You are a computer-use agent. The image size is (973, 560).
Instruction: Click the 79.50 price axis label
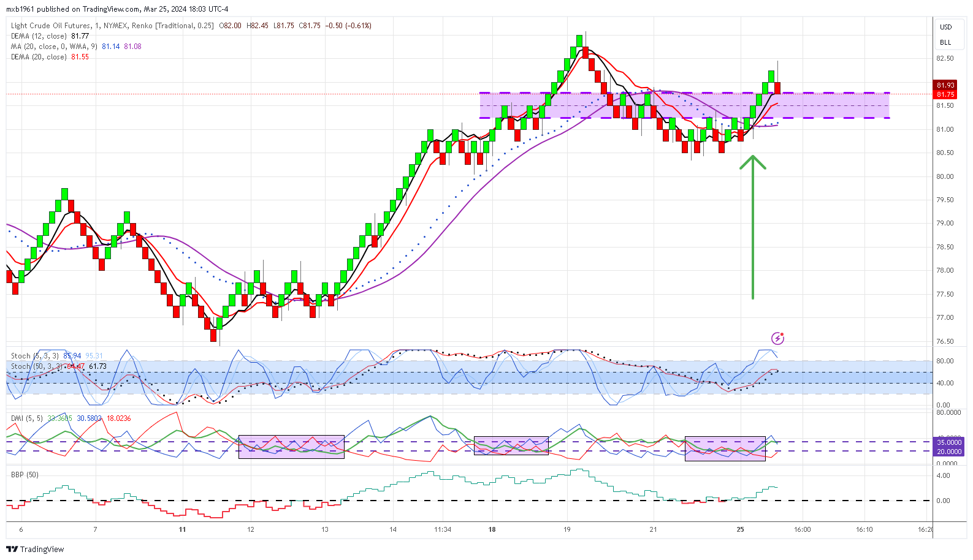pos(945,200)
